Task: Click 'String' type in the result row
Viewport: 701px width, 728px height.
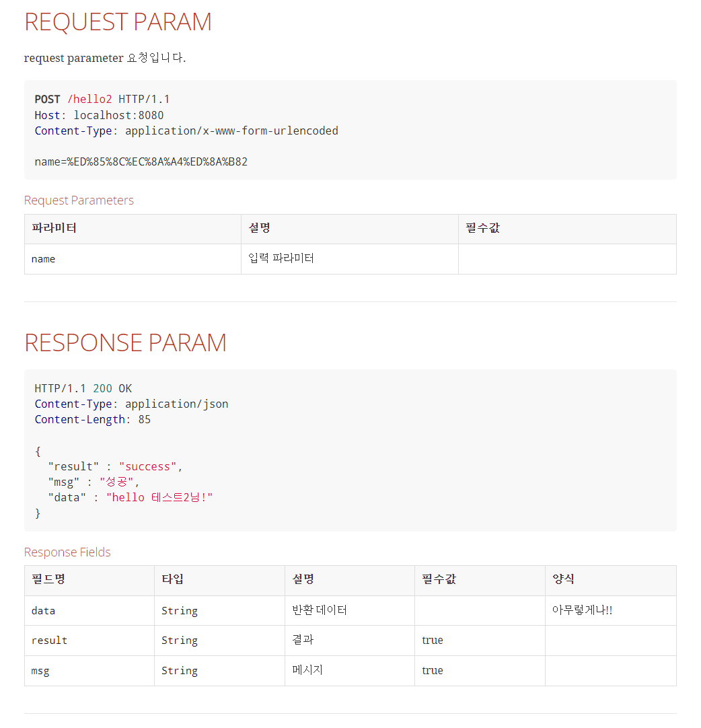Action: pos(180,641)
